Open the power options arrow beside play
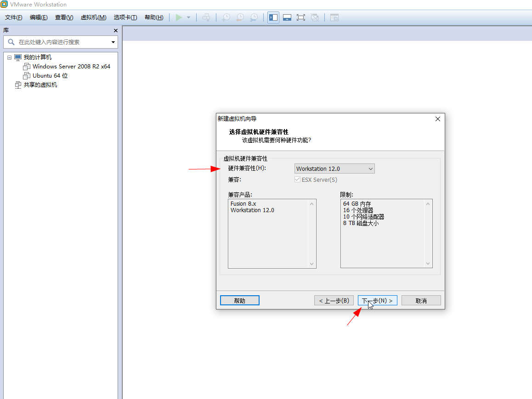The width and height of the screenshot is (532, 399). 189,17
